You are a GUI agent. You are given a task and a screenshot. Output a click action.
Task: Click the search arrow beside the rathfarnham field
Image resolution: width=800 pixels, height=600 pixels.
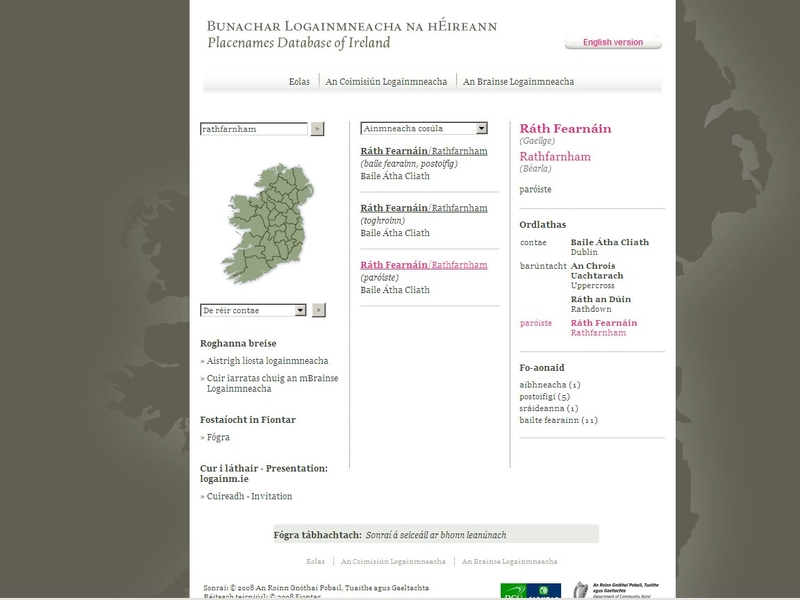317,128
